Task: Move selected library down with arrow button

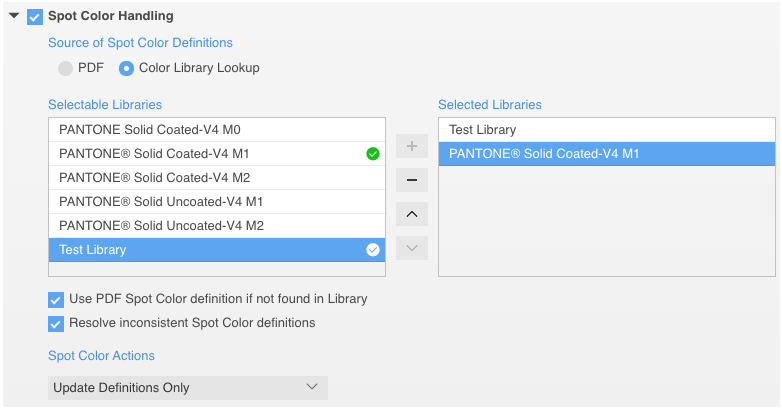Action: tap(411, 247)
